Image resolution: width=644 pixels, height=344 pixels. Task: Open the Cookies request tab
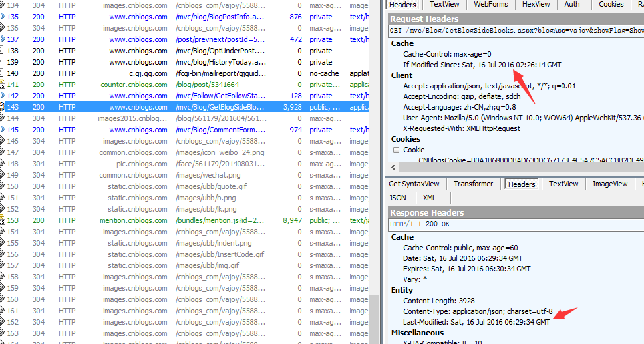611,5
